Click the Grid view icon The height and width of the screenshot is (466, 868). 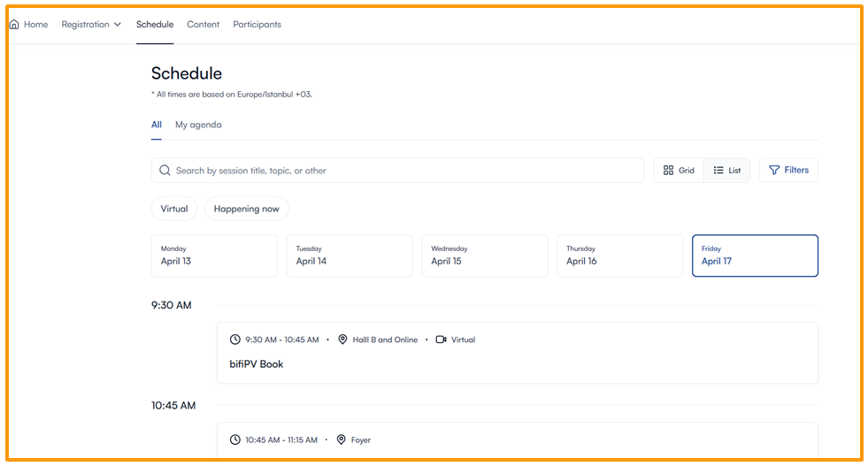click(669, 171)
